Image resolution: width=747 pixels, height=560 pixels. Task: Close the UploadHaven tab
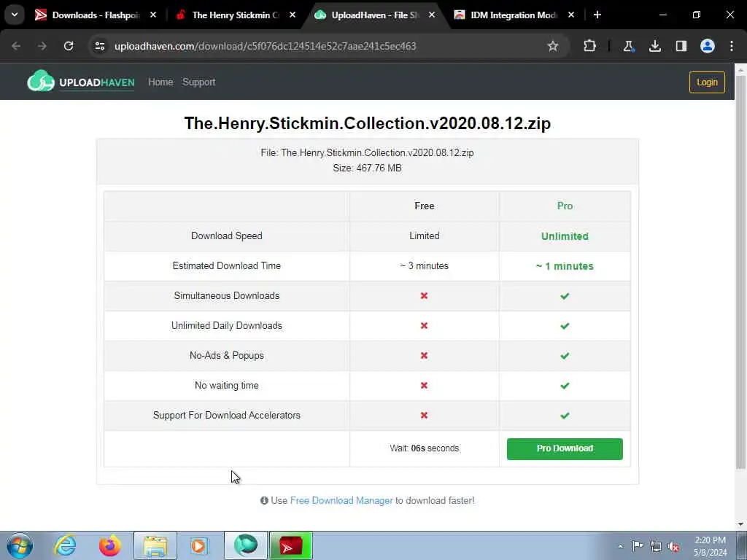point(432,15)
